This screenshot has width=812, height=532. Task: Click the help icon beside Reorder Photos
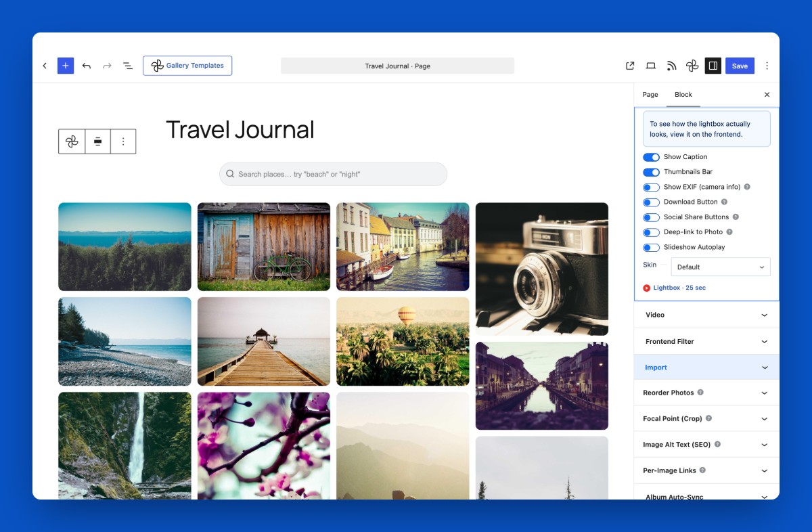click(700, 392)
